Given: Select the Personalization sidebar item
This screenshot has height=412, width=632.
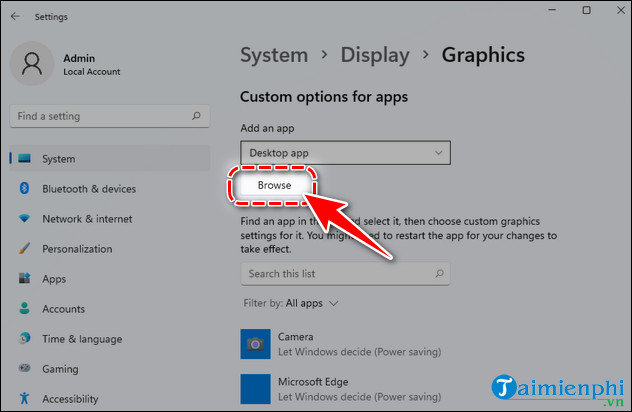Looking at the screenshot, I should point(77,249).
